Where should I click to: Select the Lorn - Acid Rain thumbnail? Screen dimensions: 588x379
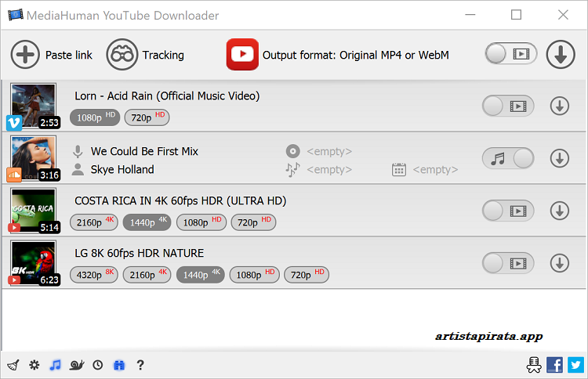(34, 106)
